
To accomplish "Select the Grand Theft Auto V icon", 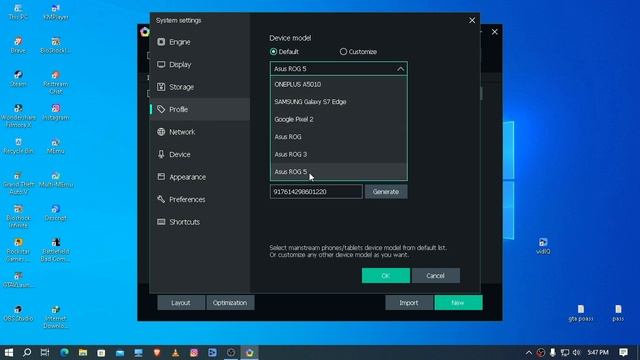I will coord(18,182).
